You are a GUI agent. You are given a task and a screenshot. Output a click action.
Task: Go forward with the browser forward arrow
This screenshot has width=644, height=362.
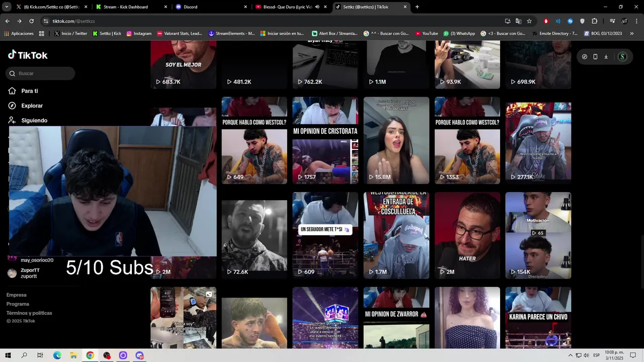pos(19,21)
